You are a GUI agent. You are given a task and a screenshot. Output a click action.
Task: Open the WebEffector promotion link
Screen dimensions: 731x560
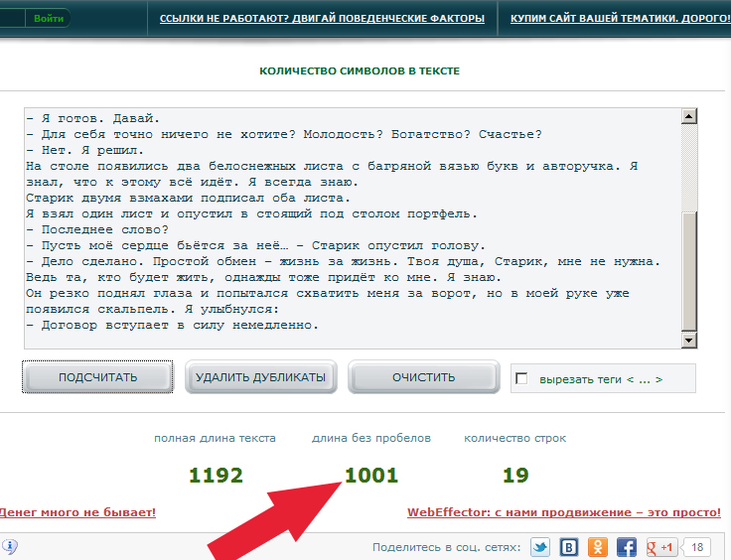pos(563,512)
